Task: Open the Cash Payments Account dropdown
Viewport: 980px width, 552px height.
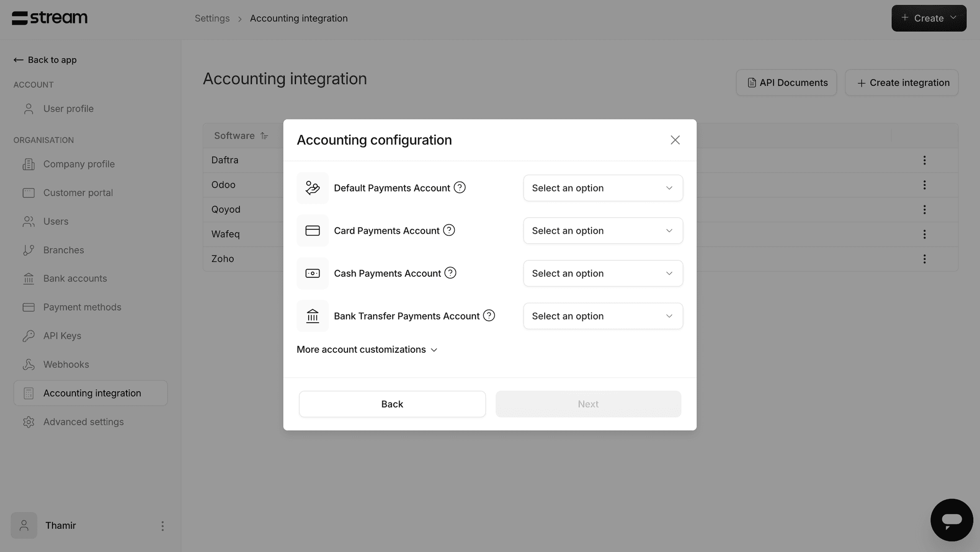Action: pyautogui.click(x=603, y=273)
